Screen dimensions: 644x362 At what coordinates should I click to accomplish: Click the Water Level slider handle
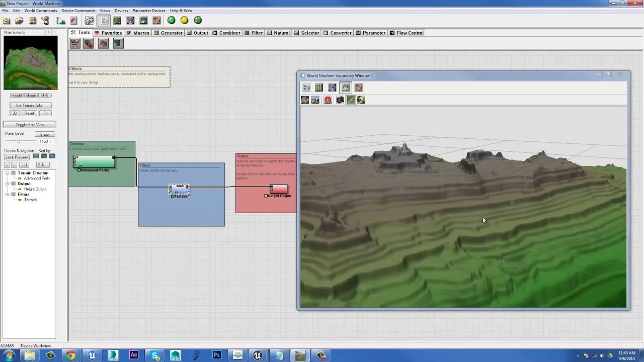(19, 141)
